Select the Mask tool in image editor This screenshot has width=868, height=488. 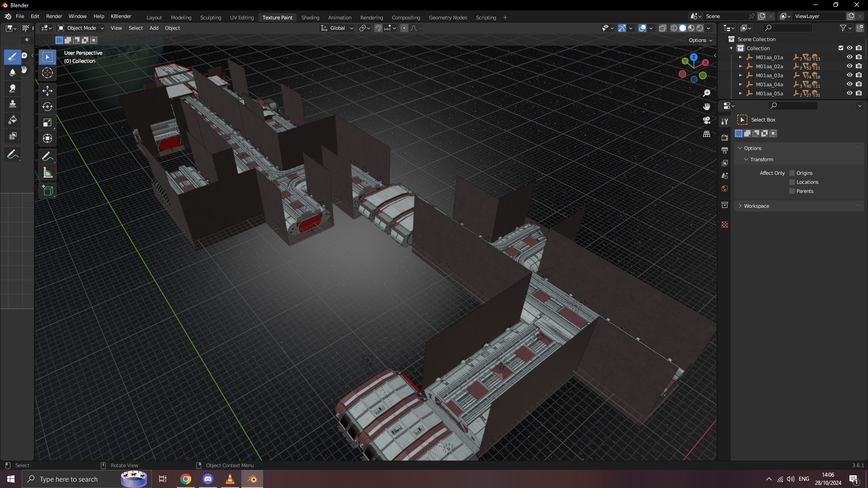point(13,136)
